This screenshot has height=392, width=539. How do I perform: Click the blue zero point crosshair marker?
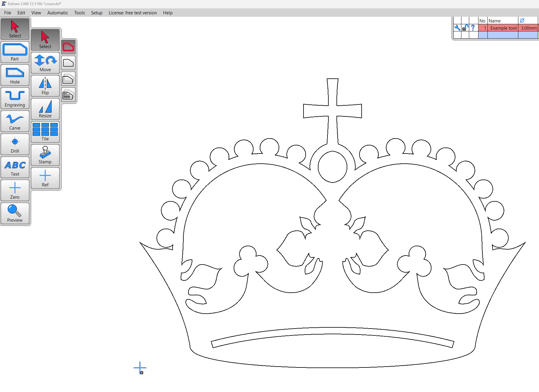[x=140, y=368]
